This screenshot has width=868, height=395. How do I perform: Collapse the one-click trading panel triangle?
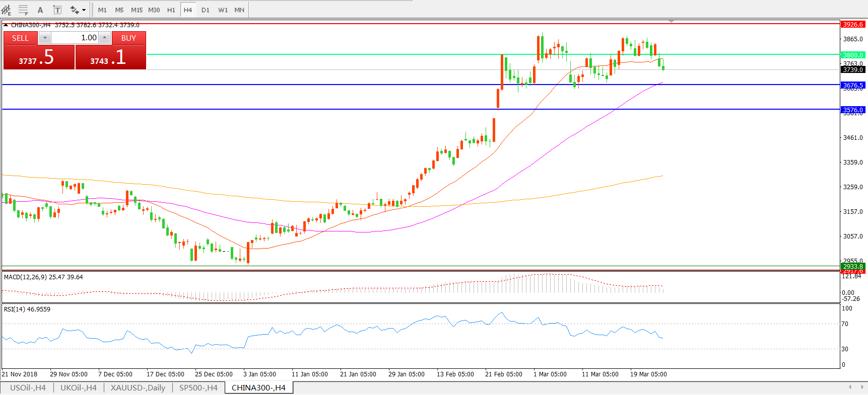point(6,25)
